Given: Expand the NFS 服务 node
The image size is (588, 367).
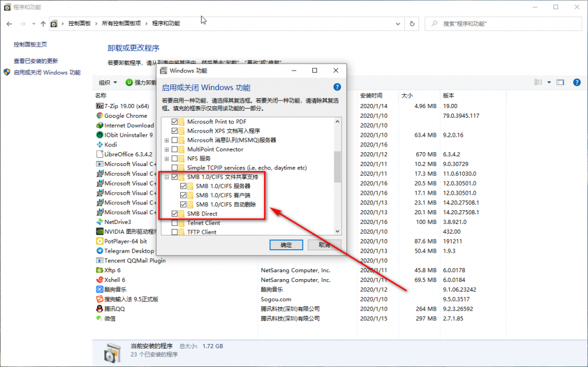Looking at the screenshot, I should pyautogui.click(x=167, y=159).
